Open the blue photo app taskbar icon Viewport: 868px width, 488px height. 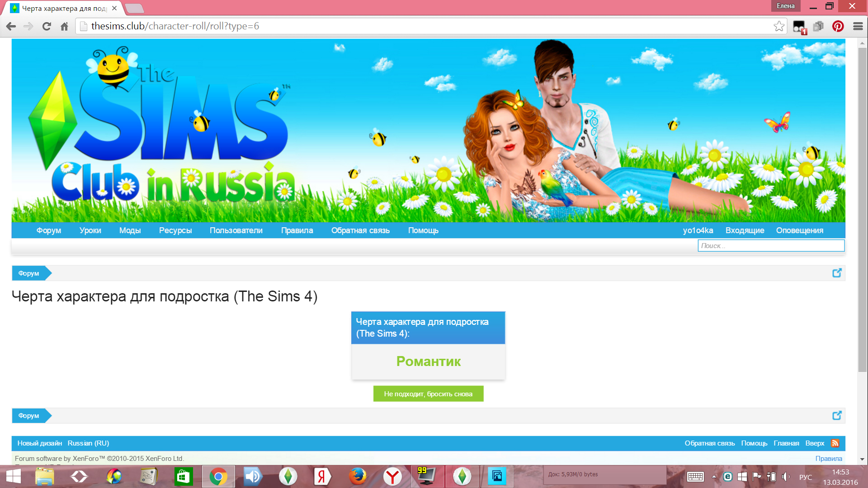pos(497,476)
